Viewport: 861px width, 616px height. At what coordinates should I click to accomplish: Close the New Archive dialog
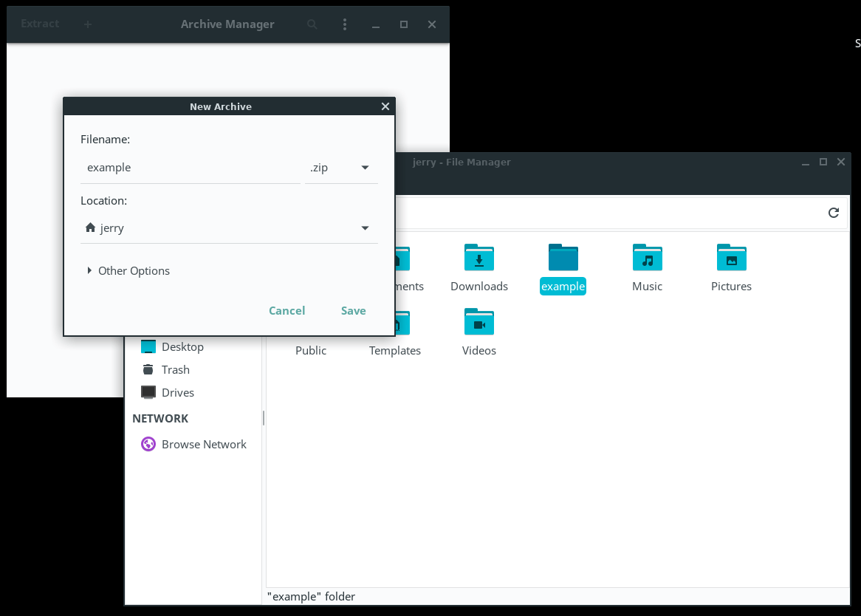(385, 106)
